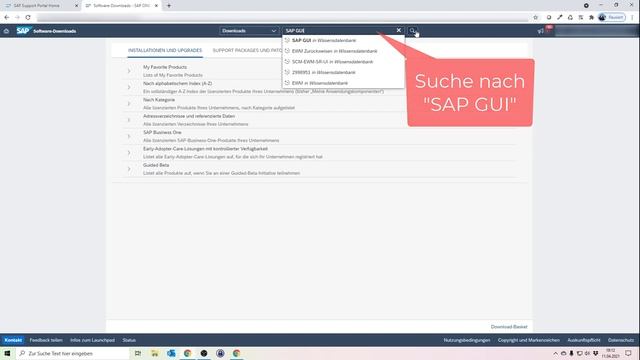Open the browser extensions puzzle icon
Image resolution: width=640 pixels, height=360 pixels.
[591, 18]
